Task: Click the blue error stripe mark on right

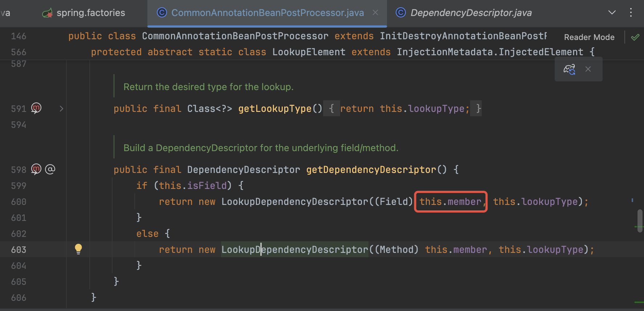Action: 632,200
